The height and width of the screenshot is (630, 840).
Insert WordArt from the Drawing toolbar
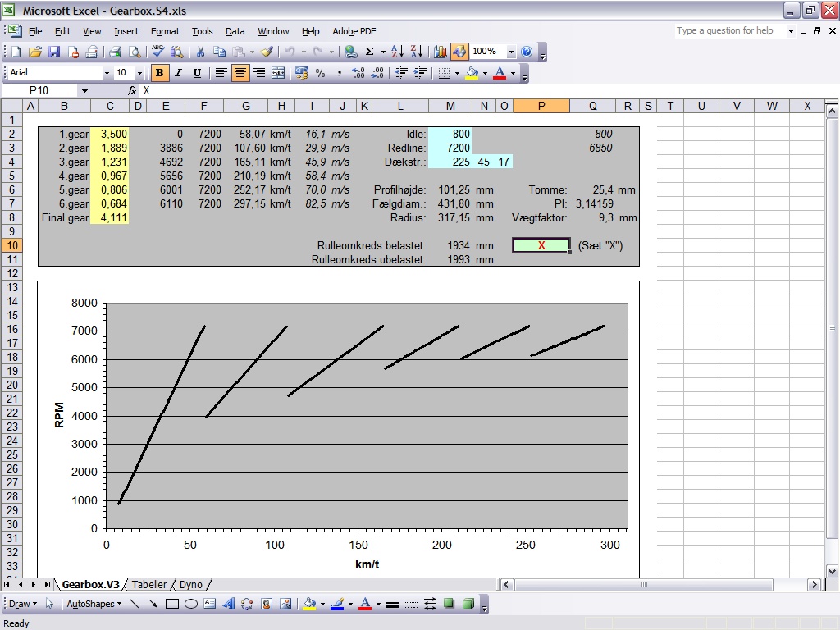tap(228, 605)
